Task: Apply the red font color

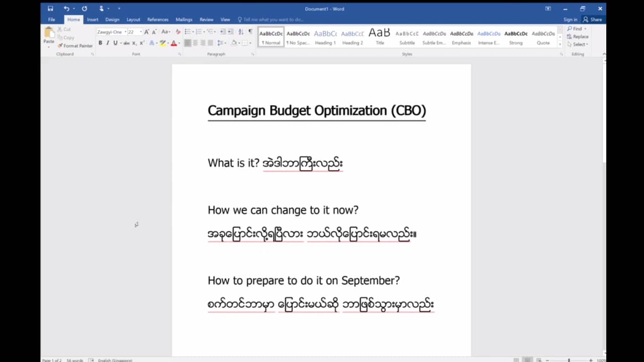Action: pos(173,43)
